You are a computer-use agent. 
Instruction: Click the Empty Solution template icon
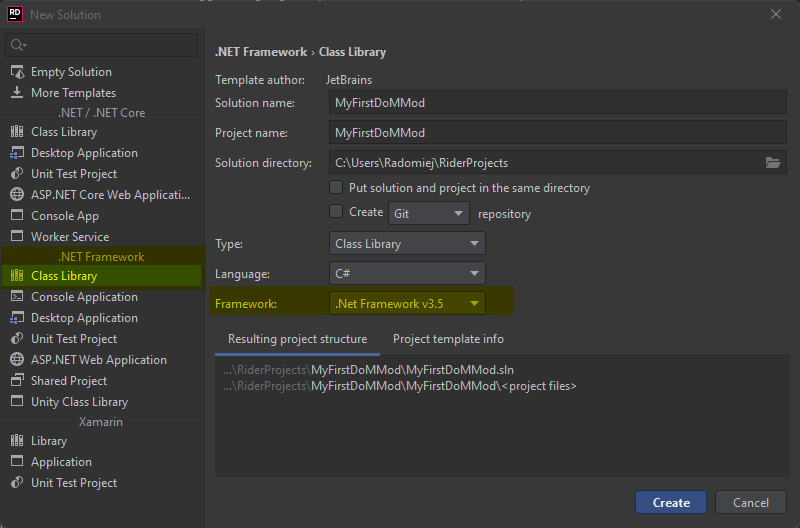[16, 72]
